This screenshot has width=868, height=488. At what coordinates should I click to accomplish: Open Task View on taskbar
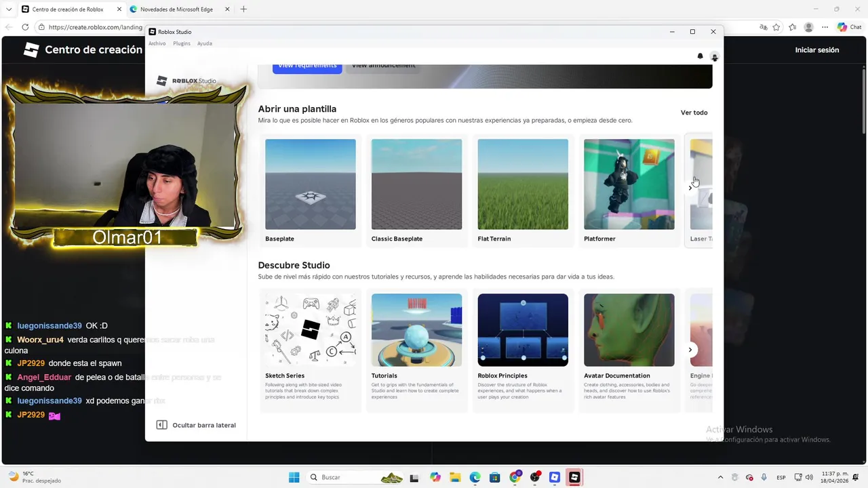(x=415, y=477)
